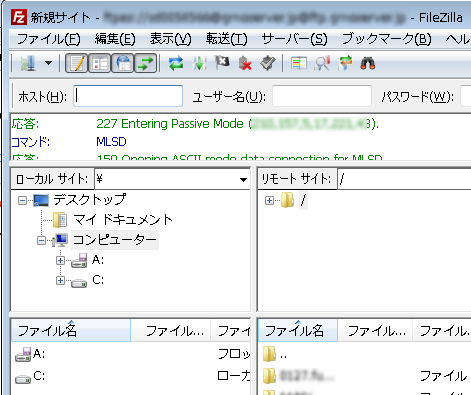Cancel the current operation flag icon

[222, 62]
